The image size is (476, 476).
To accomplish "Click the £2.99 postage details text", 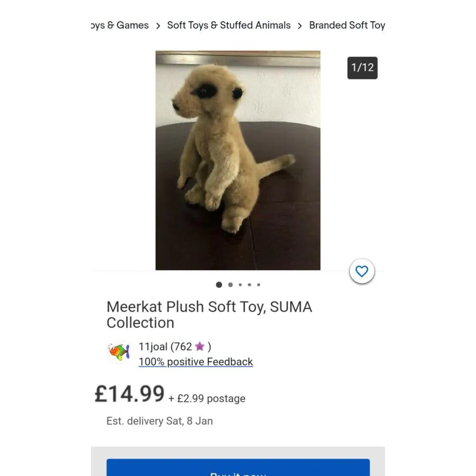I will [x=207, y=399].
